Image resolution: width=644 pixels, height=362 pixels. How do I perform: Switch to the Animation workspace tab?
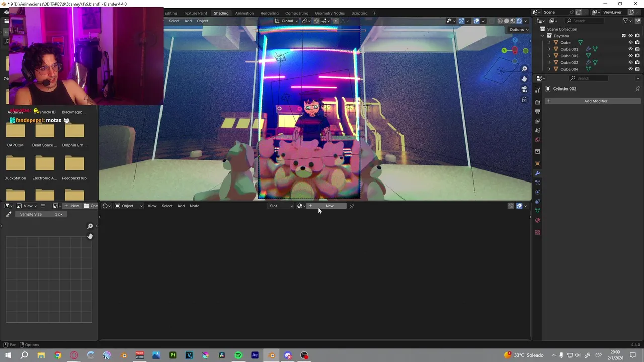pos(245,13)
